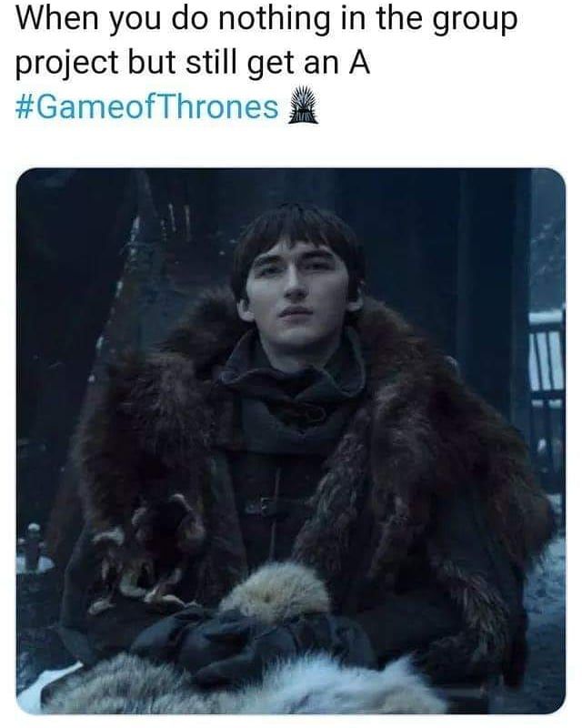Click the metal clasp buckle on his coat

point(267,506)
